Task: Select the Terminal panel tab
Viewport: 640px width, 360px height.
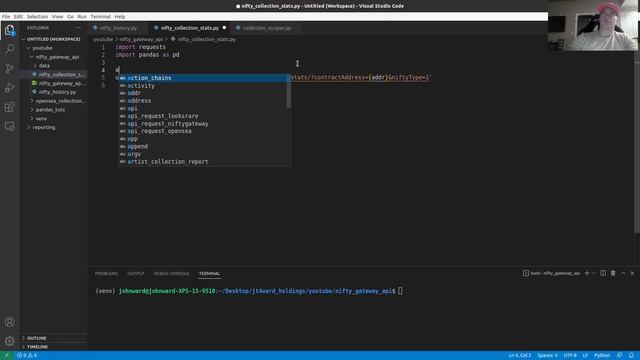Action: pos(209,273)
